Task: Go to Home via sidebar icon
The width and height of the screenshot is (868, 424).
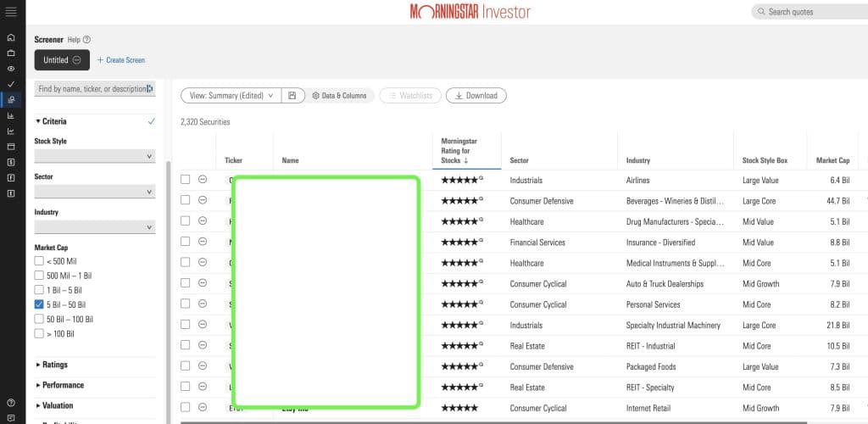Action: (x=11, y=37)
